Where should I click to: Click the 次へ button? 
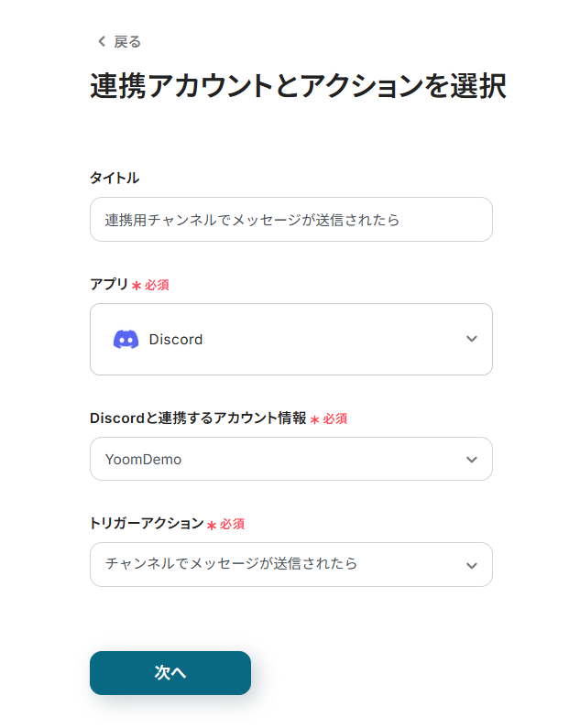[170, 673]
